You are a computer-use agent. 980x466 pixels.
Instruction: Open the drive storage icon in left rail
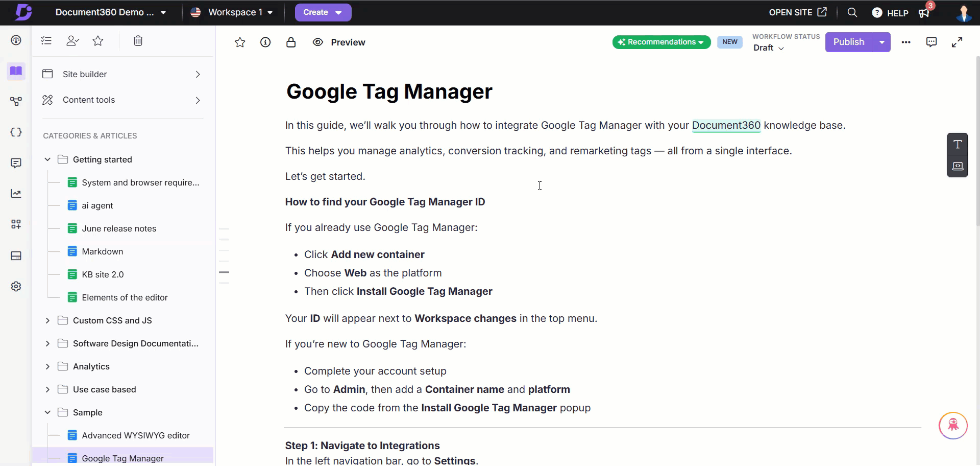16,255
